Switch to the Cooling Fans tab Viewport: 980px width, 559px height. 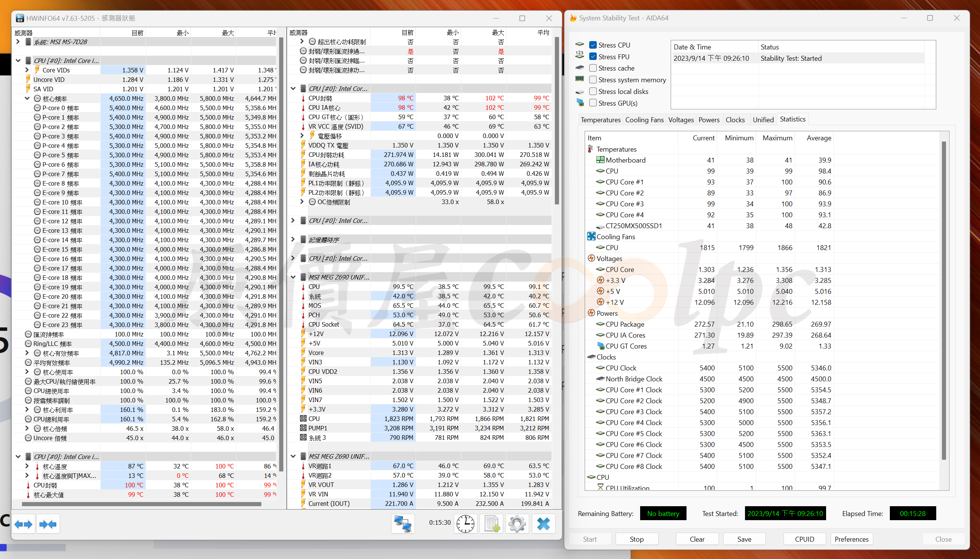point(644,120)
